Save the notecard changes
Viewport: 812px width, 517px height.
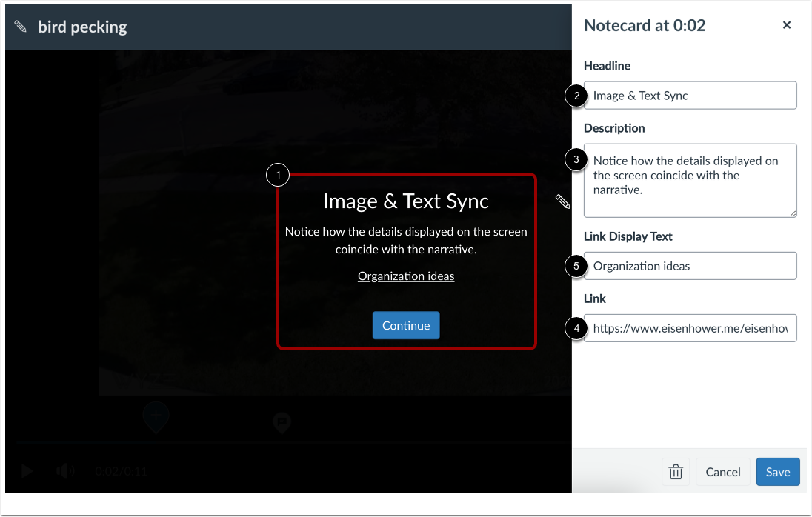click(x=778, y=472)
